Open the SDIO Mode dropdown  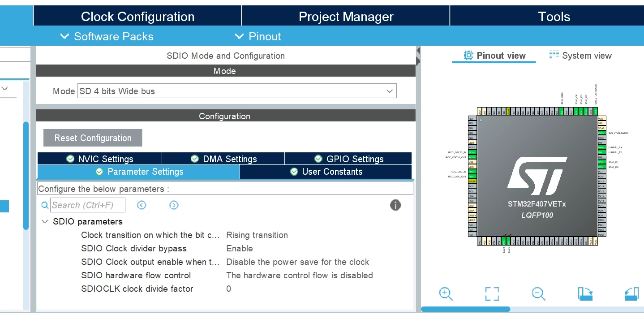(237, 91)
